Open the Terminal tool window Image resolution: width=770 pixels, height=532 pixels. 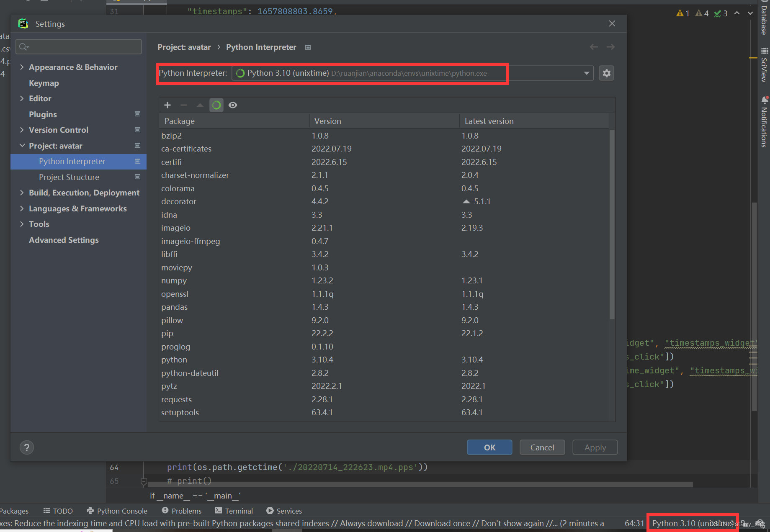point(234,511)
